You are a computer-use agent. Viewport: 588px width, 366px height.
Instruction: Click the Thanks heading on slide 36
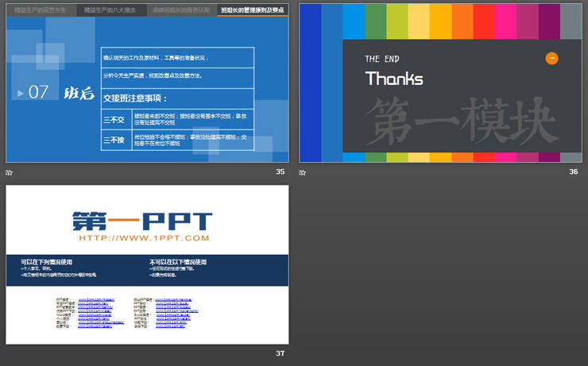[x=394, y=79]
